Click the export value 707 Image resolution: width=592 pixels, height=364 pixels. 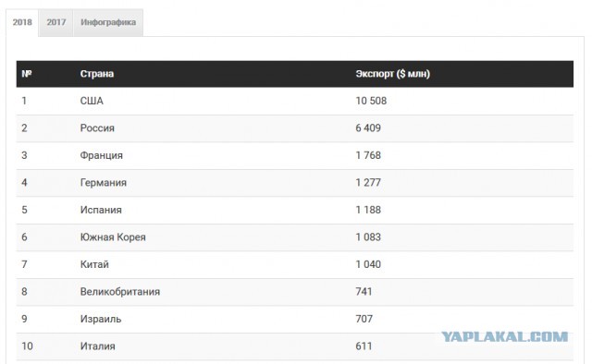coord(364,319)
